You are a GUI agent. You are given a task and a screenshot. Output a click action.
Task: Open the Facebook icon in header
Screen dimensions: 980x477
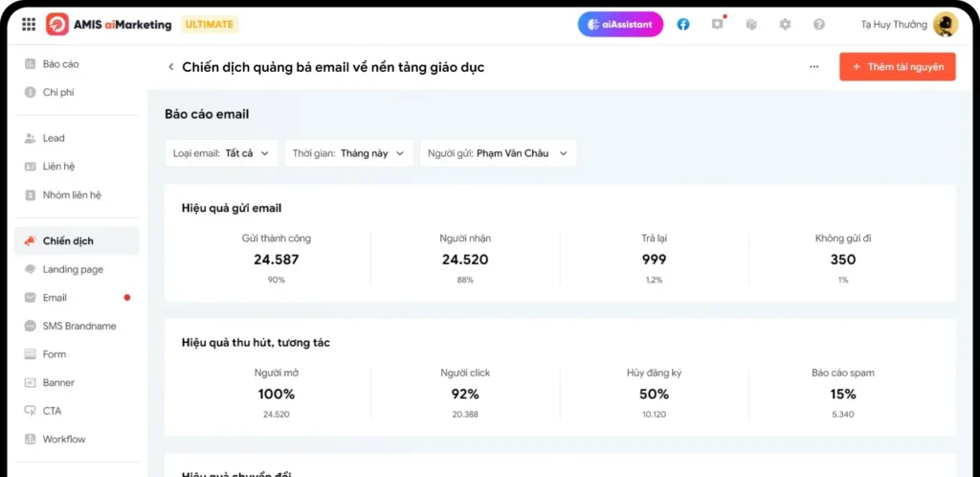pos(683,25)
